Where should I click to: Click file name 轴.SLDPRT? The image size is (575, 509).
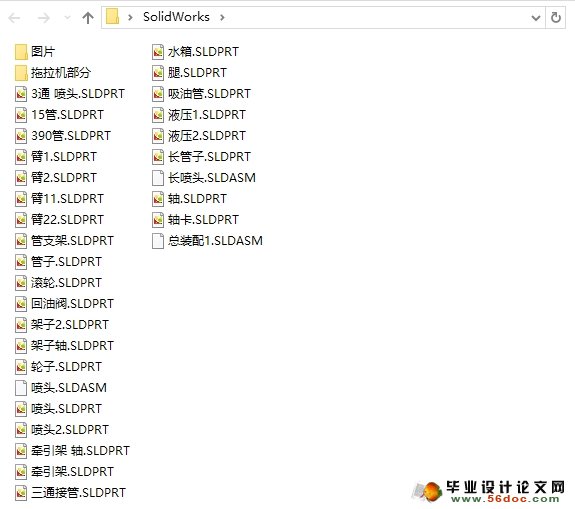[197, 198]
